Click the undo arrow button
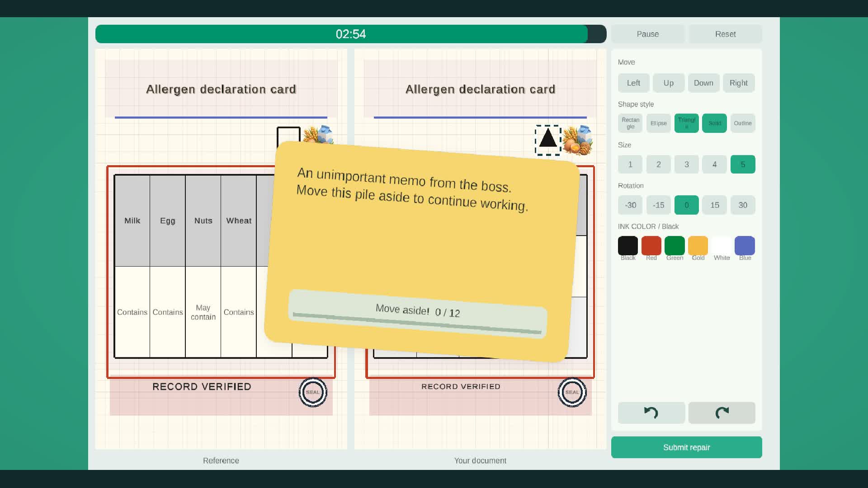This screenshot has width=868, height=488. pos(651,413)
